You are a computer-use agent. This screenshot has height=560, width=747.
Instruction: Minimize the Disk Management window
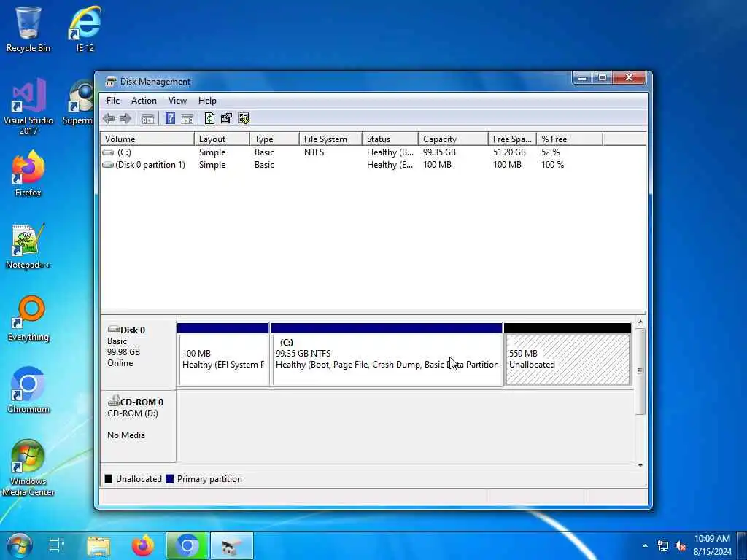point(583,77)
